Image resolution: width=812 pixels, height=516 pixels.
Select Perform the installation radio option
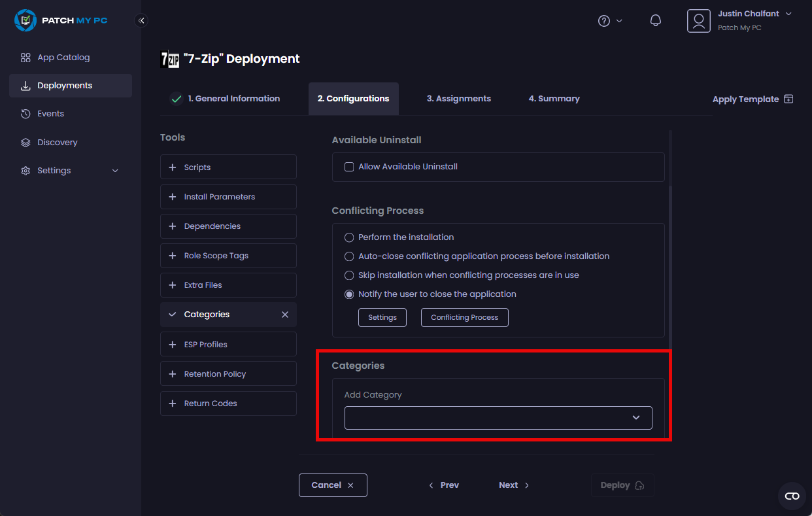pyautogui.click(x=349, y=237)
